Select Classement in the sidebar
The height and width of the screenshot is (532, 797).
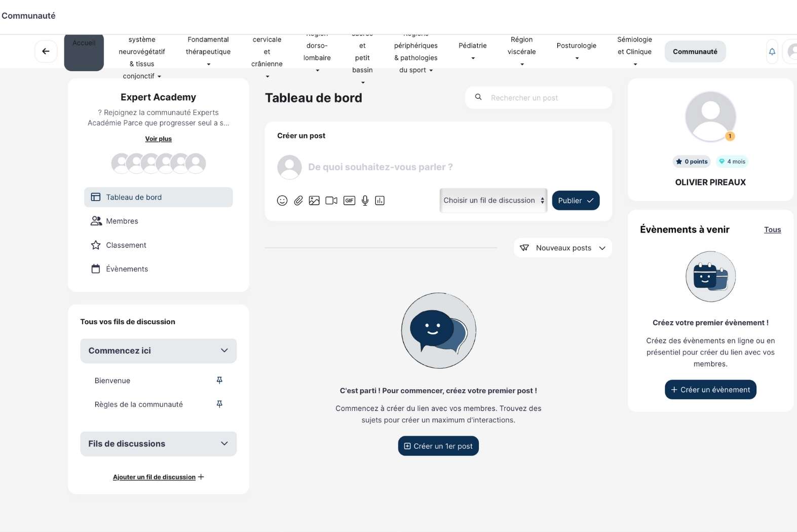click(126, 245)
